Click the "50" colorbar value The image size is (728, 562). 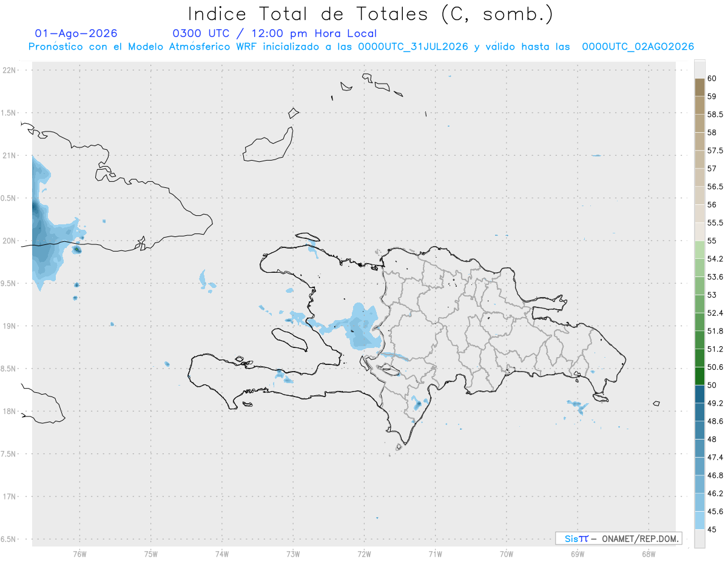pos(712,386)
